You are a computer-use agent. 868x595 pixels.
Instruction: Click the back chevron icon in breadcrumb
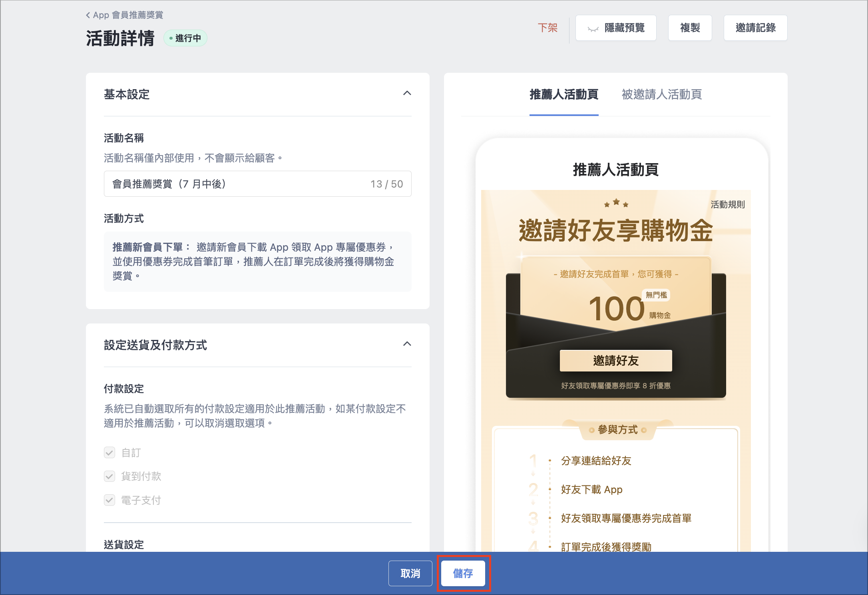[88, 15]
